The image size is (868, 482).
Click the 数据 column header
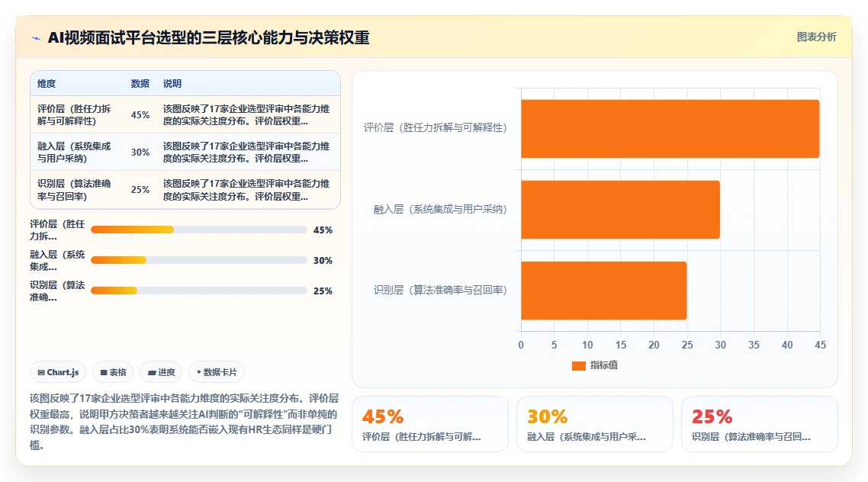tap(140, 84)
